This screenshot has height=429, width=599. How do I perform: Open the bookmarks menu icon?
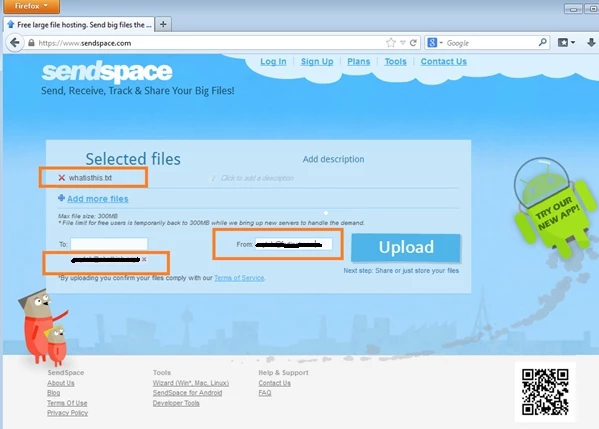point(566,42)
